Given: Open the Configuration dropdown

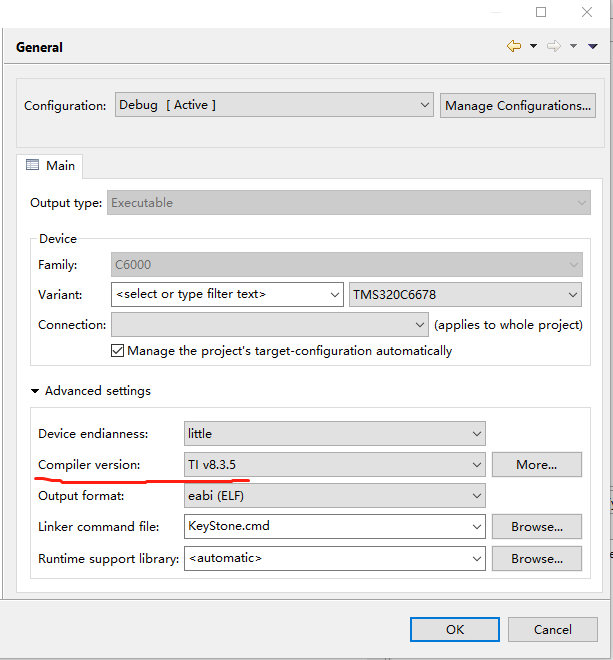Looking at the screenshot, I should tap(273, 105).
